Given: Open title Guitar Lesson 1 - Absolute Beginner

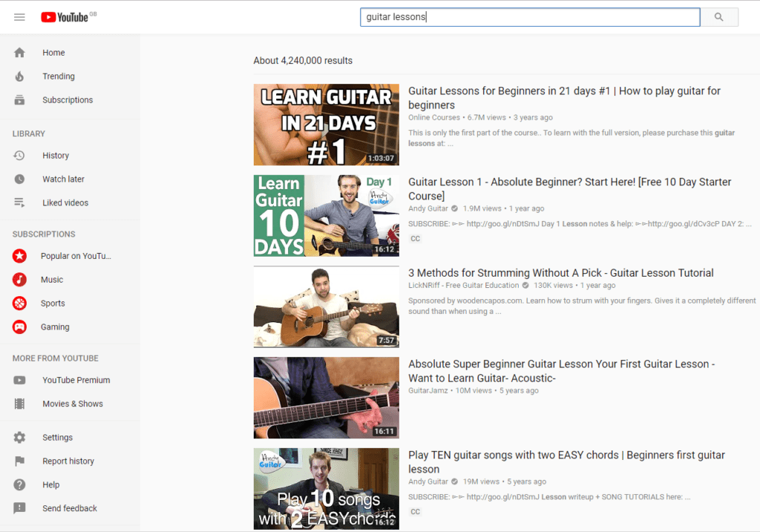Looking at the screenshot, I should pos(569,189).
